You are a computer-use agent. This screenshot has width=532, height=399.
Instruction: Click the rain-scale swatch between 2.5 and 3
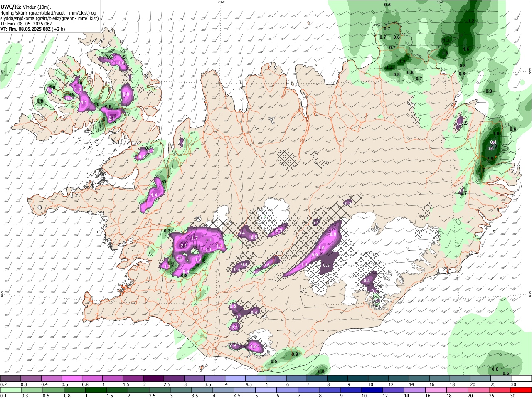coord(159,390)
